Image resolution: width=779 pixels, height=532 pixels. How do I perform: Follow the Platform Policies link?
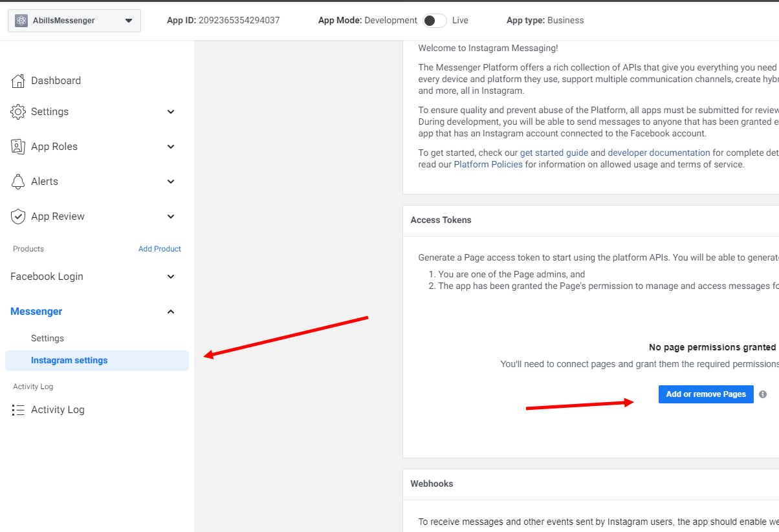(488, 165)
